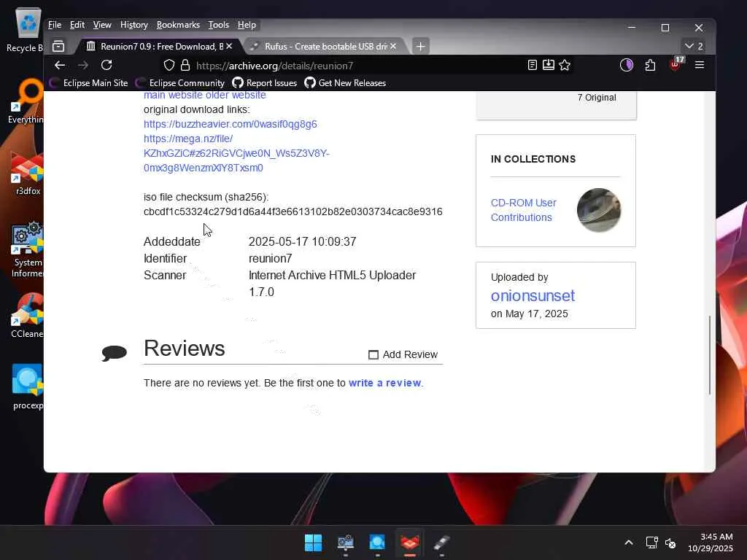Open the Edit menu
The image size is (747, 560).
77,25
